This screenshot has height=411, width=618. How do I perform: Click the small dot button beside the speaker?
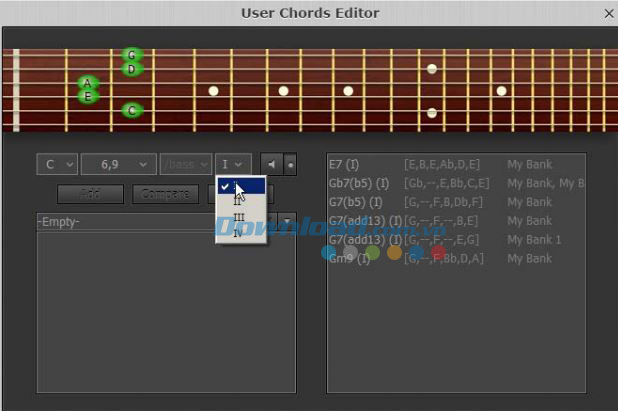pyautogui.click(x=290, y=164)
